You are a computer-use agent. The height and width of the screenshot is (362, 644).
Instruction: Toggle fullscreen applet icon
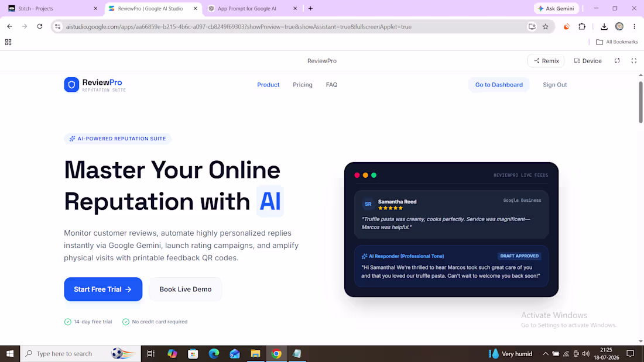633,61
